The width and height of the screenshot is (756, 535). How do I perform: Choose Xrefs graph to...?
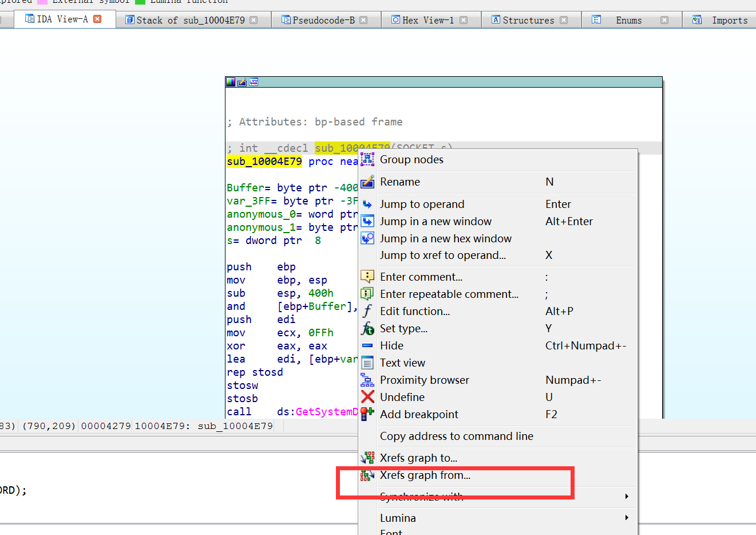(497, 458)
